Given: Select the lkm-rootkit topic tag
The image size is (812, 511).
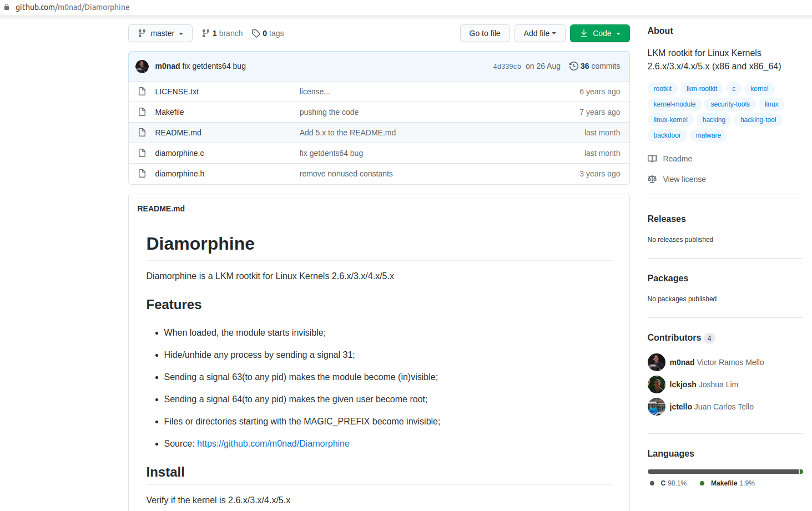Looking at the screenshot, I should pyautogui.click(x=702, y=89).
